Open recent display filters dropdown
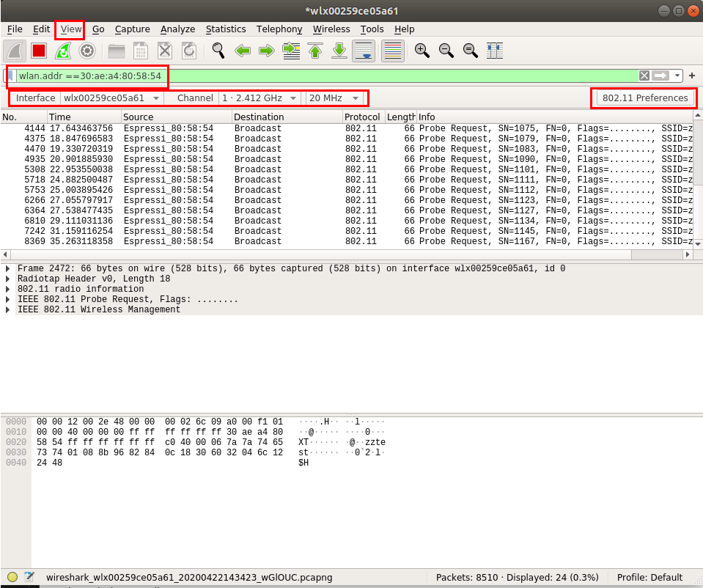Viewport: 703px width, 588px height. [677, 76]
